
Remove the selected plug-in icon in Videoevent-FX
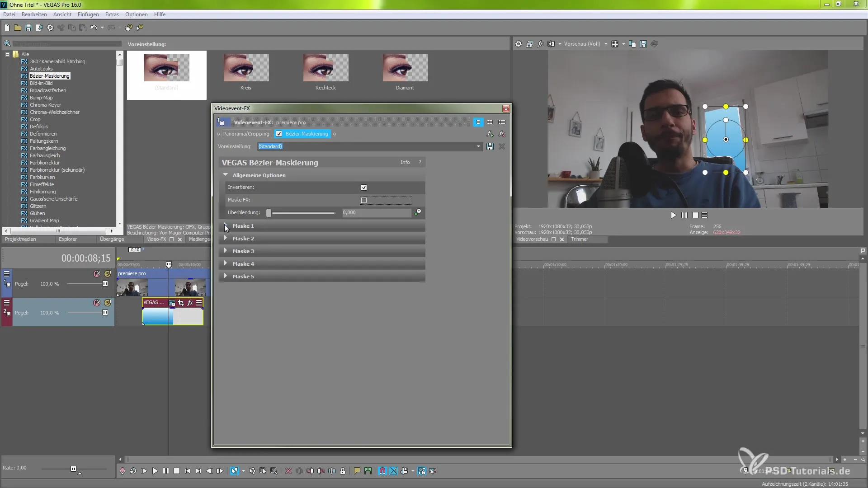tap(502, 134)
